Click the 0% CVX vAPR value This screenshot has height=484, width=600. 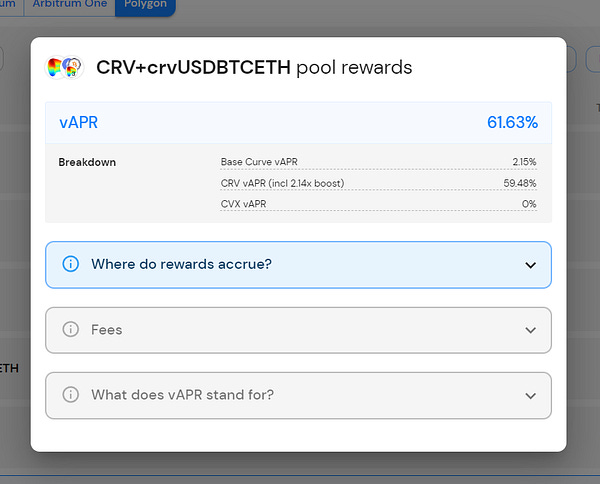coord(529,204)
